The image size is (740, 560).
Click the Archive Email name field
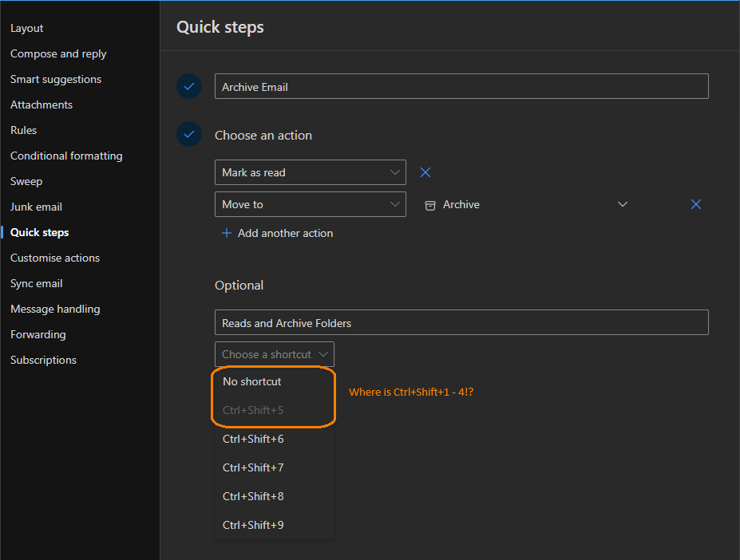pos(461,87)
